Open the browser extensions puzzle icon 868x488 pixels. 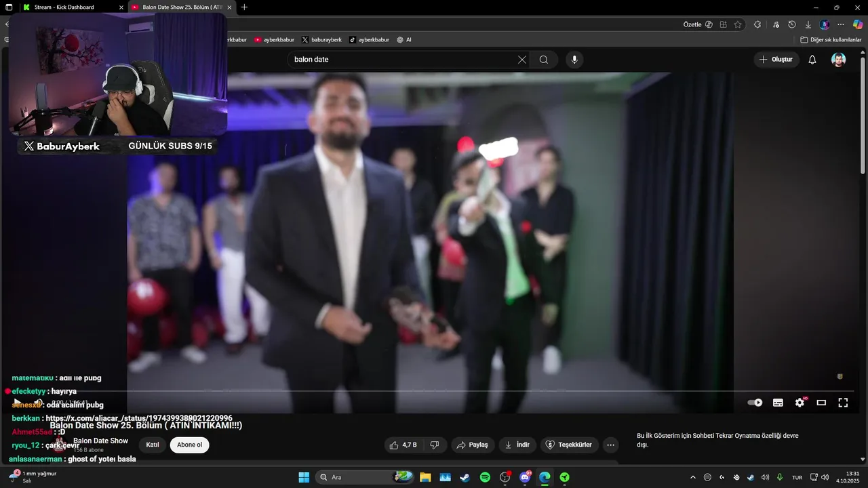[757, 24]
